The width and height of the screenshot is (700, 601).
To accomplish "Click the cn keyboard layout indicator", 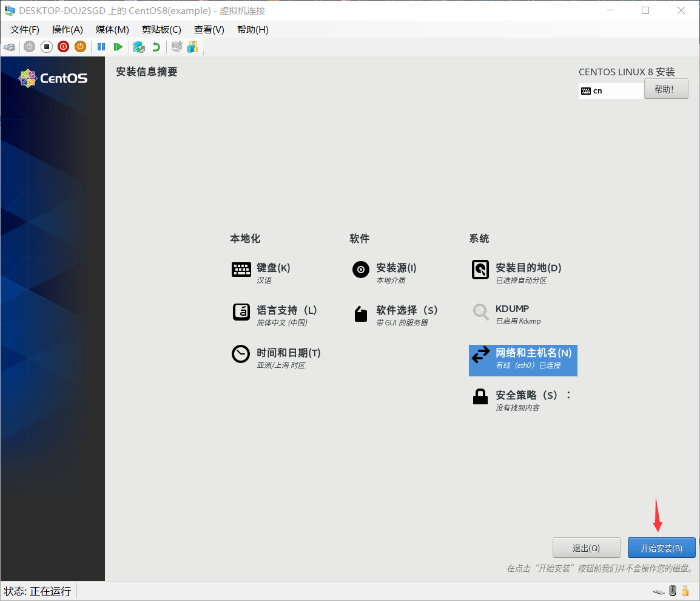I will [611, 90].
